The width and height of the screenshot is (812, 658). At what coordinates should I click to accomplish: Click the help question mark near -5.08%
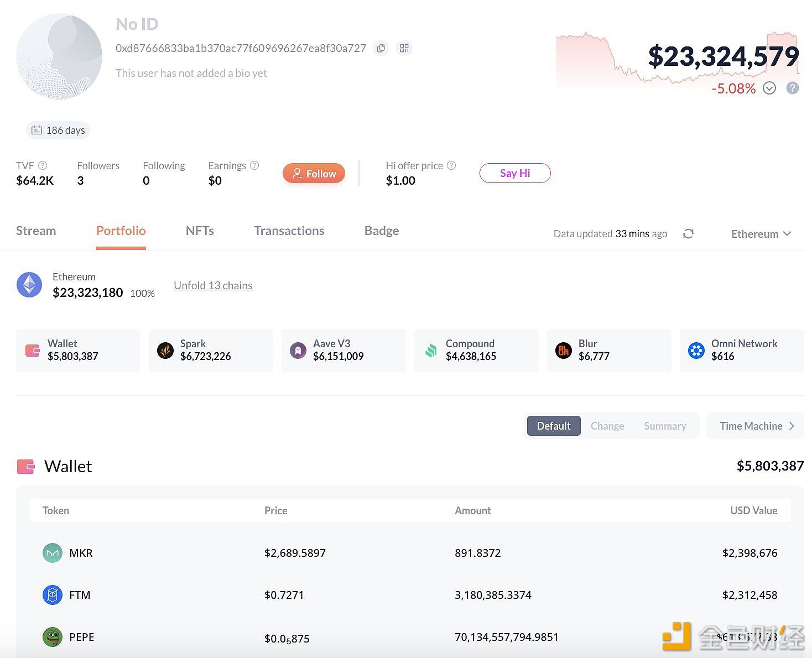(x=792, y=88)
